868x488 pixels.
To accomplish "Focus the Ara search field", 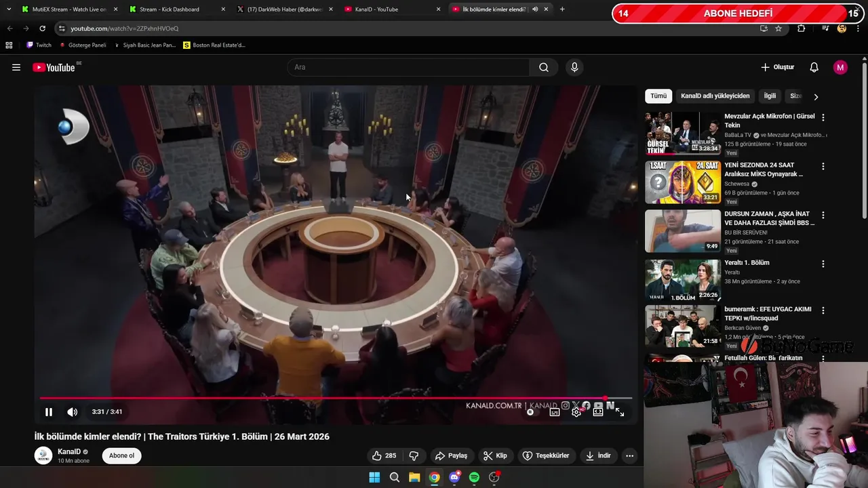I will click(409, 67).
